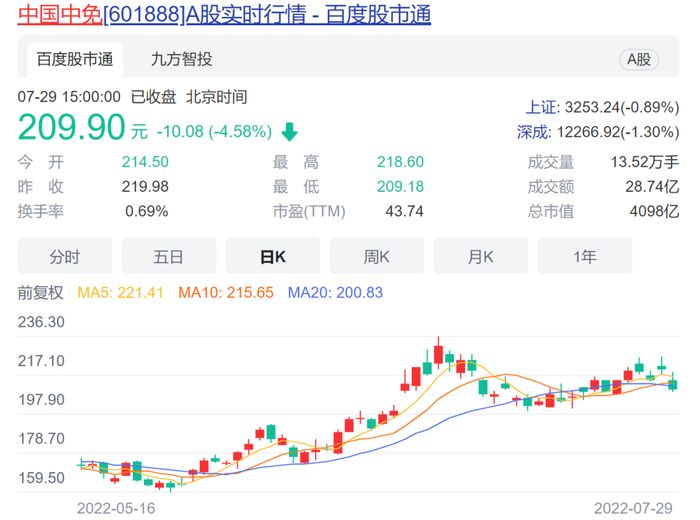
Task: Click the 217.10 y-axis label
Action: [x=41, y=361]
